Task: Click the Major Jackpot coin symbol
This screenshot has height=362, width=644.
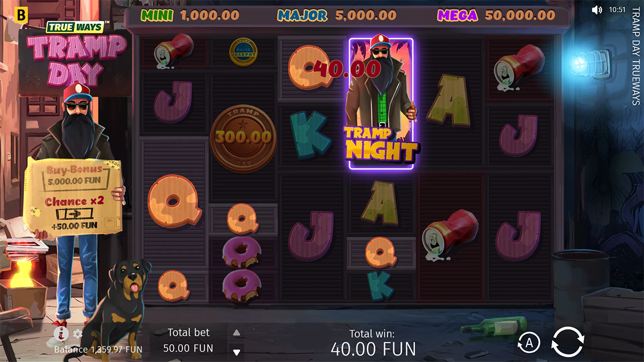Action: (x=243, y=52)
